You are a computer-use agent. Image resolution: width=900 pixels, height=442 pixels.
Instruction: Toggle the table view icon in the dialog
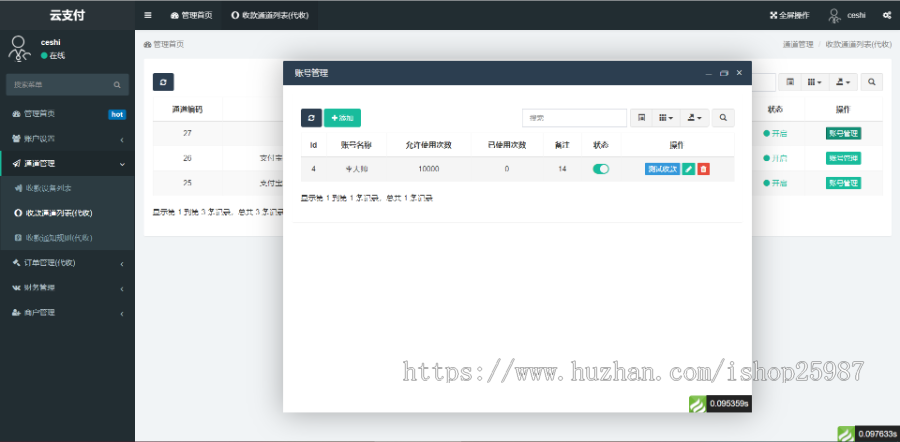642,118
